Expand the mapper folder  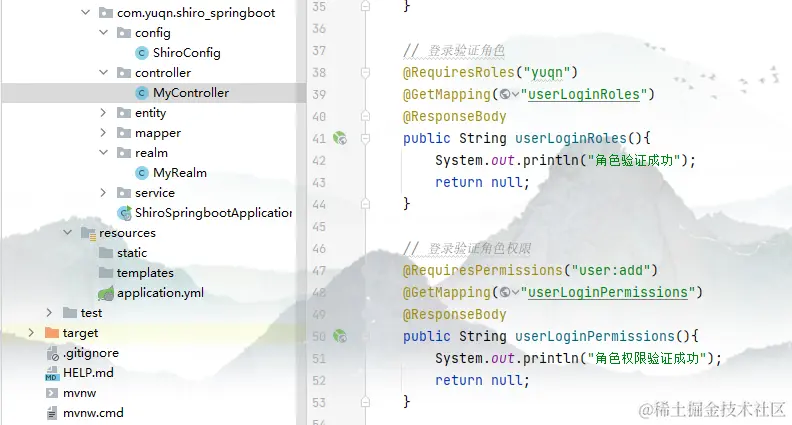point(103,132)
